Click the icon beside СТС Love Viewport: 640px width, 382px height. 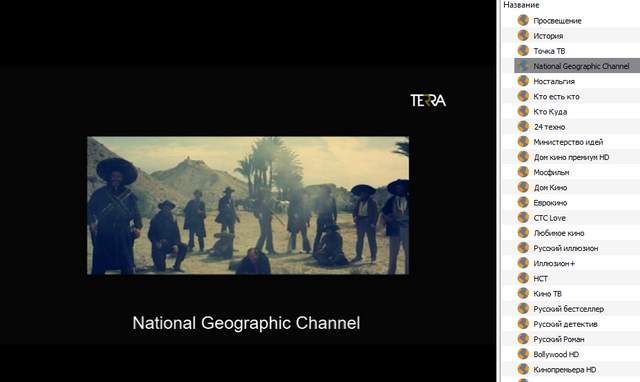coord(523,217)
